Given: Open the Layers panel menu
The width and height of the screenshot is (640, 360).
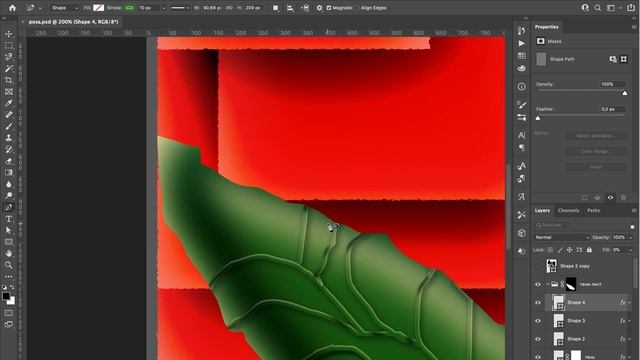Looking at the screenshot, I should click(634, 211).
